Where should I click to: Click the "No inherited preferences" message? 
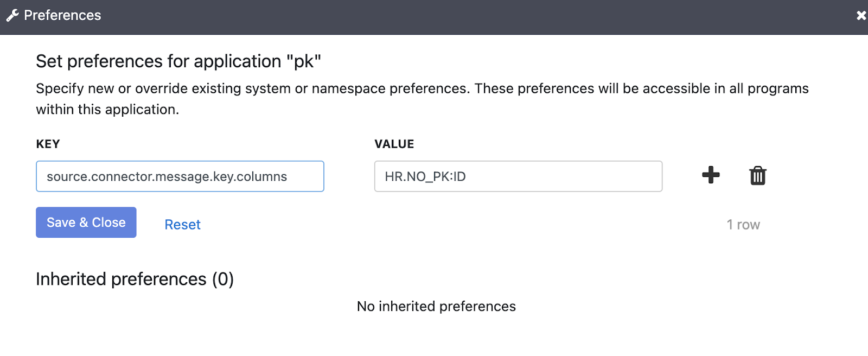point(436,307)
